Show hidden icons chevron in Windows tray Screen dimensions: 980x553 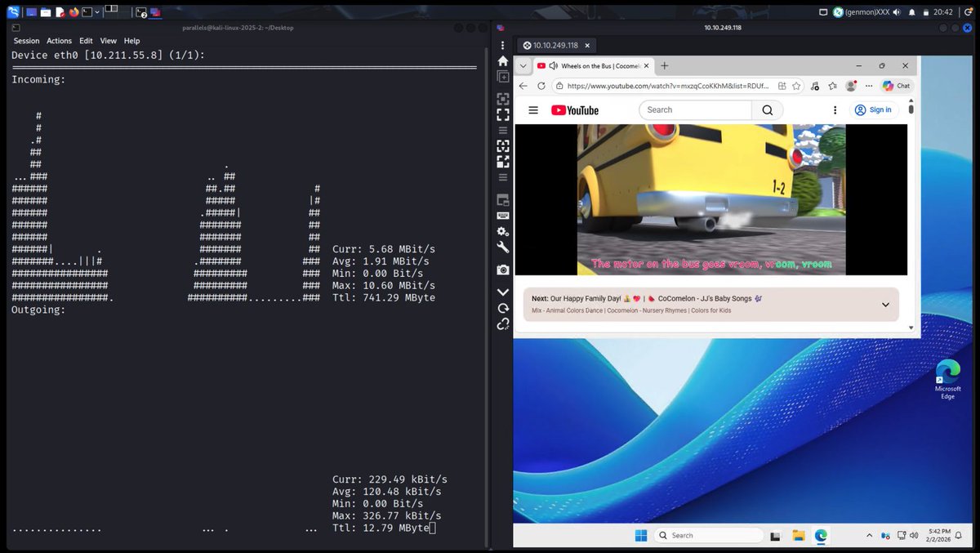(x=869, y=535)
